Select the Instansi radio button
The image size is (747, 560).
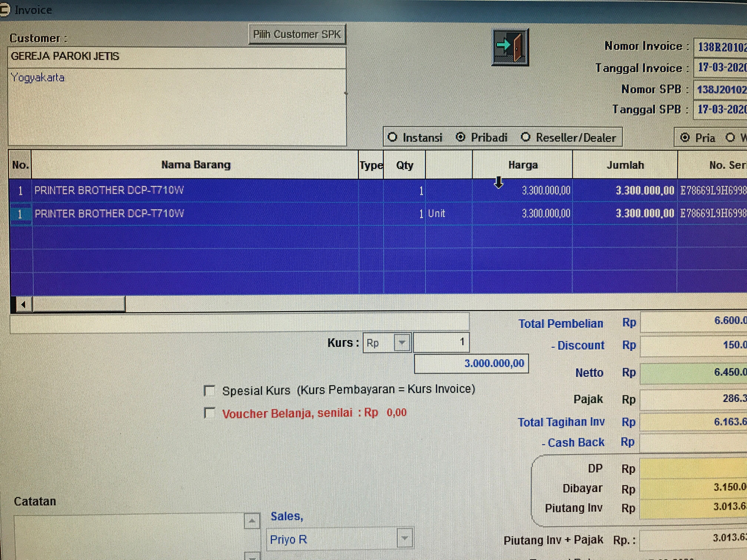pos(392,137)
